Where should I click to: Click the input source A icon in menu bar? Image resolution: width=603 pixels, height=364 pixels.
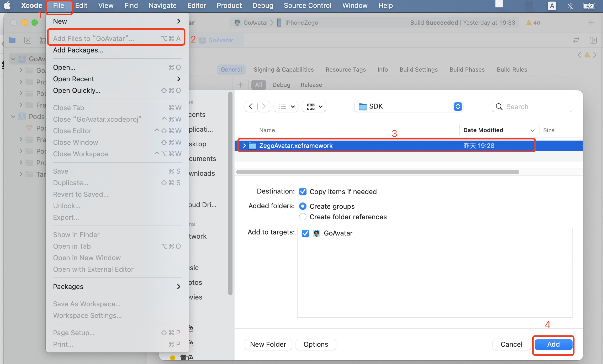tap(552, 6)
